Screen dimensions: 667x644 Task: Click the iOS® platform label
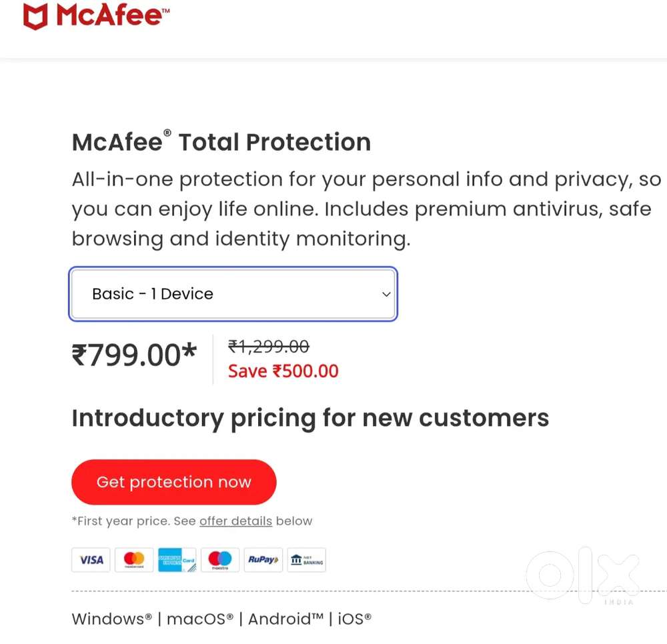click(354, 619)
